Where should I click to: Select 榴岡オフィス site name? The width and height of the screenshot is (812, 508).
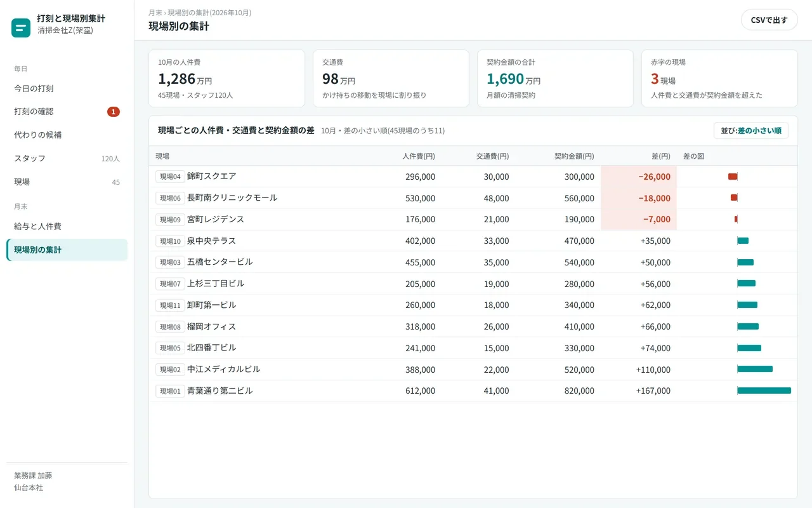click(x=211, y=327)
